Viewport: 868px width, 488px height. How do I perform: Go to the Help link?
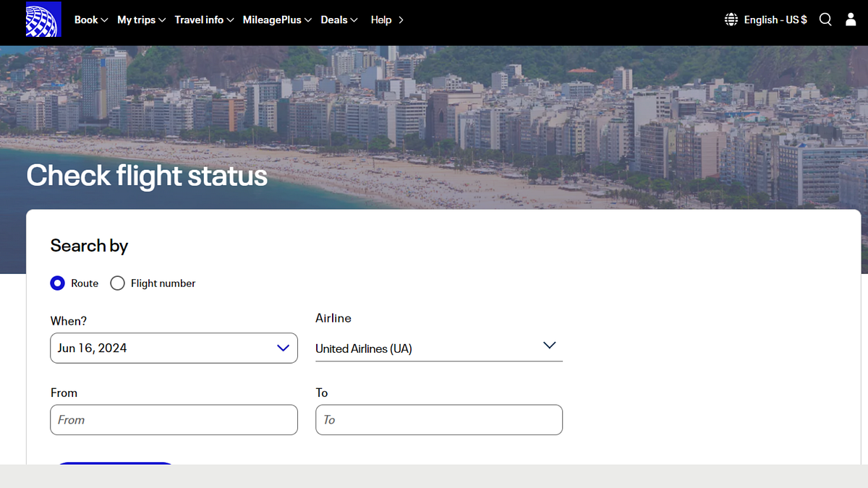[x=387, y=20]
